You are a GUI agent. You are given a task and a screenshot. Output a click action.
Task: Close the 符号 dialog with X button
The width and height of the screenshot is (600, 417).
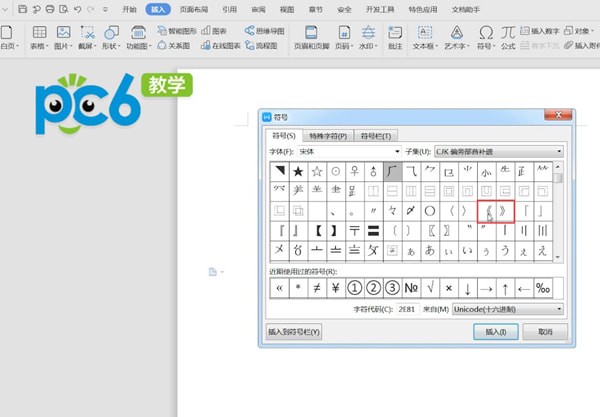tap(558, 115)
